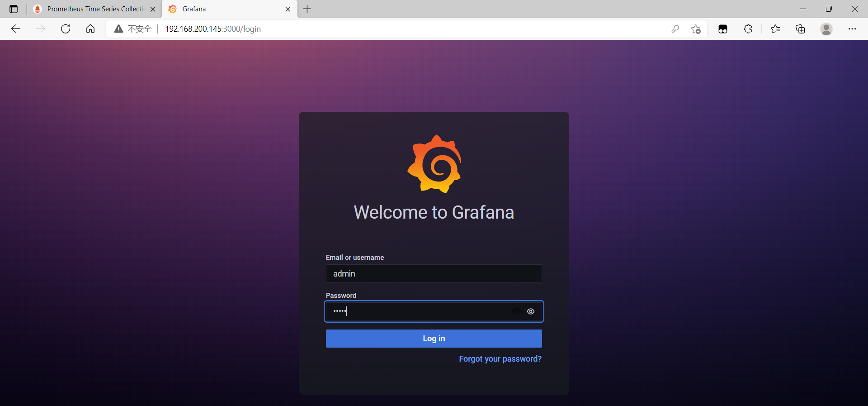This screenshot has width=868, height=406.
Task: Close the Grafana tab
Action: click(288, 9)
